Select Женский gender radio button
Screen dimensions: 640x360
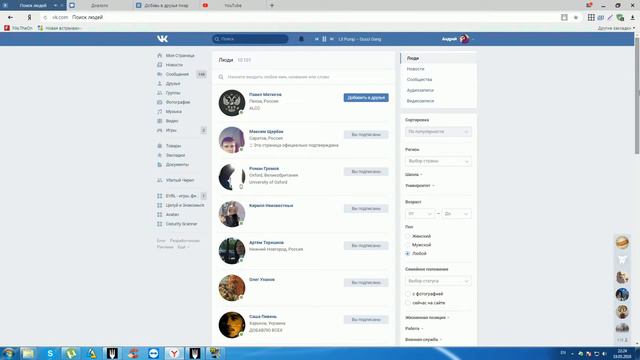point(408,236)
